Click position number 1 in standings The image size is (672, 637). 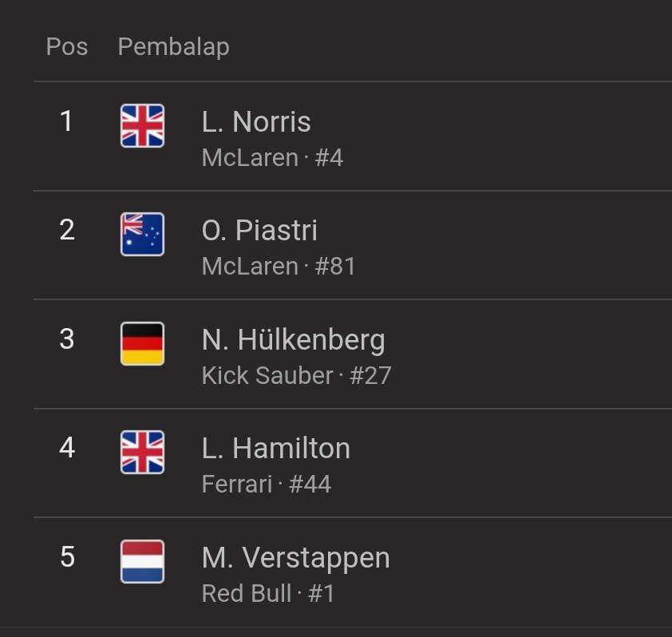coord(66,121)
